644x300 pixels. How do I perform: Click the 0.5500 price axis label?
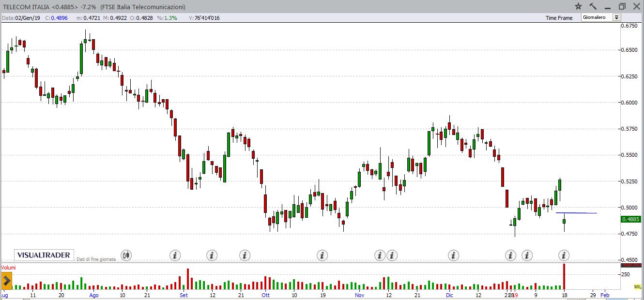pos(629,155)
